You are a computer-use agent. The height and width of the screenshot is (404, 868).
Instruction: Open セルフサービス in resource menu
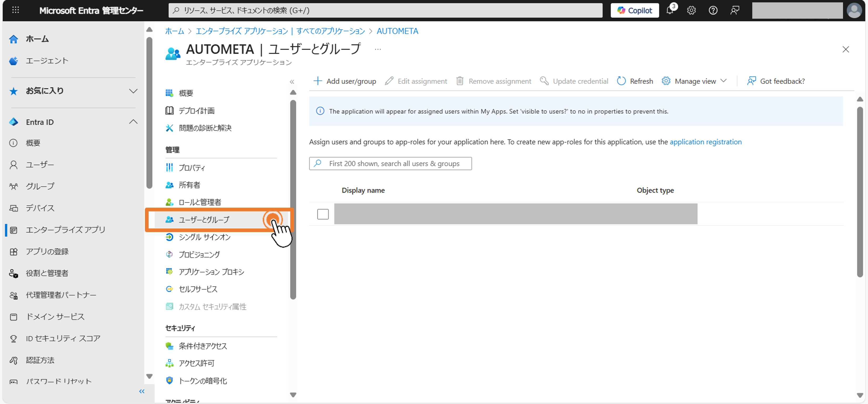(198, 289)
